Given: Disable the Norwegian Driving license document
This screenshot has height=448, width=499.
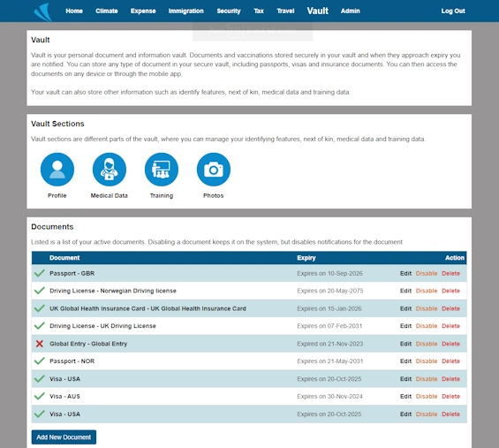Looking at the screenshot, I should (x=427, y=291).
